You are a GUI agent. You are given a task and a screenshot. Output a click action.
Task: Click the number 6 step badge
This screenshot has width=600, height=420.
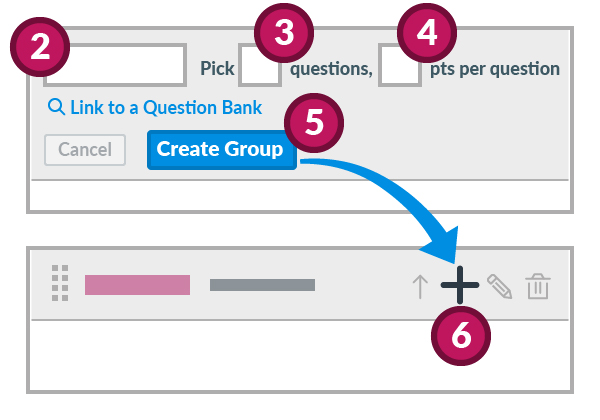(x=460, y=336)
